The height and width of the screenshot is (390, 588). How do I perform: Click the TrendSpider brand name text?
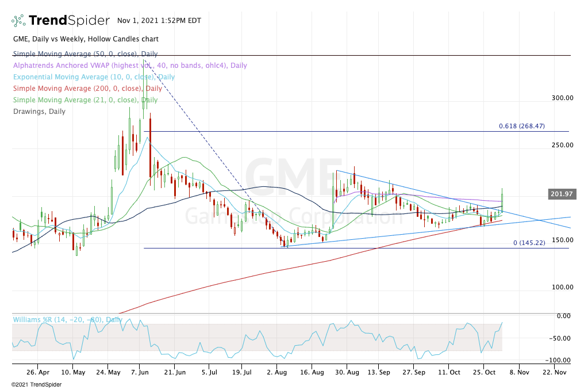tap(69, 20)
